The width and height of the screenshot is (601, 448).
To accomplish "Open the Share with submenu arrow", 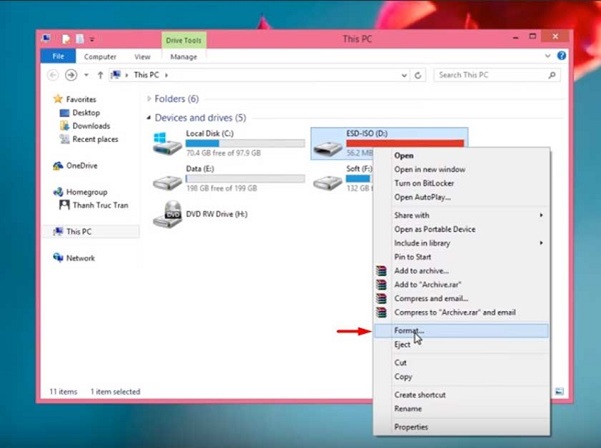I will pos(541,215).
